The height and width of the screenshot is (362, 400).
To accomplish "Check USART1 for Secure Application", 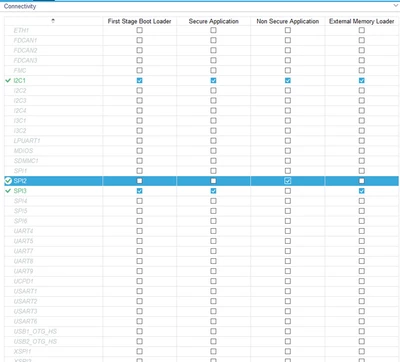I will click(213, 291).
